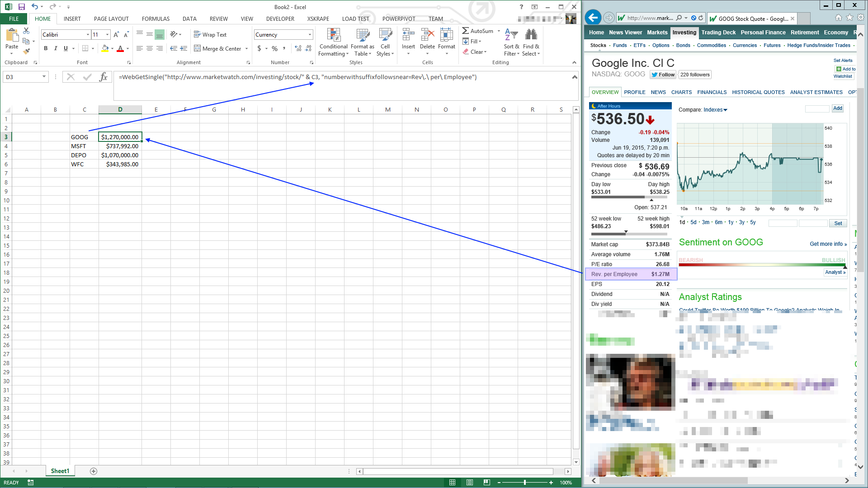This screenshot has height=488, width=868.
Task: Select cell D6 showing $343,985.00
Action: click(x=120, y=164)
